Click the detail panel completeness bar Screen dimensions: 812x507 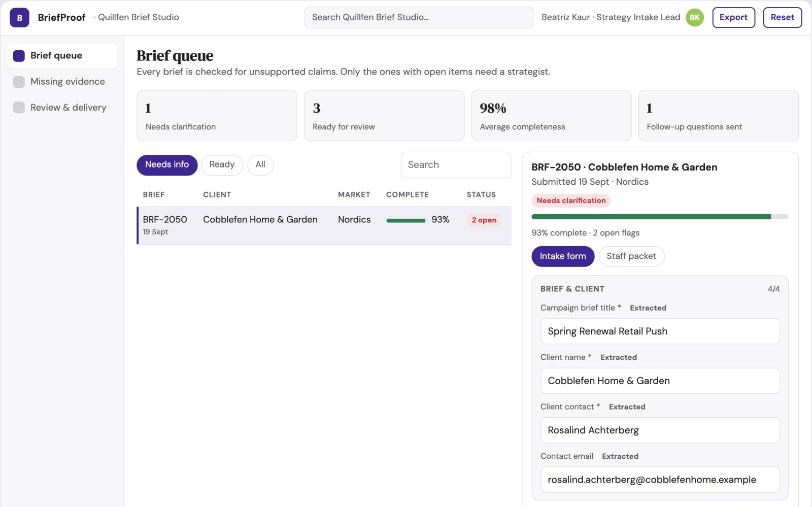pyautogui.click(x=660, y=217)
